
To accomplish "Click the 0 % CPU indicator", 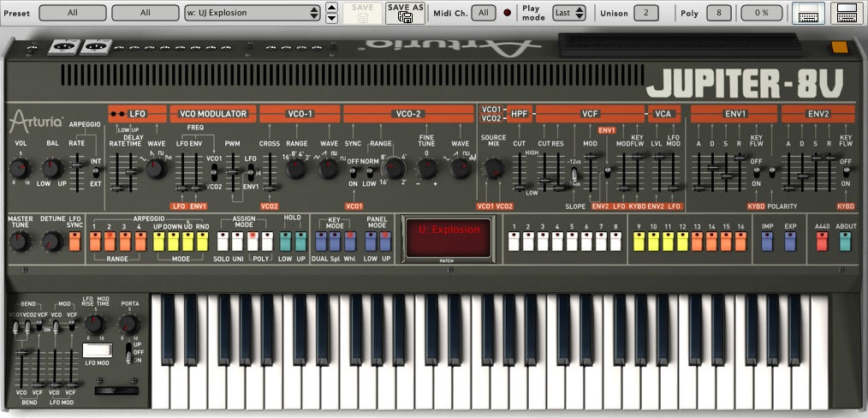I will coord(762,12).
